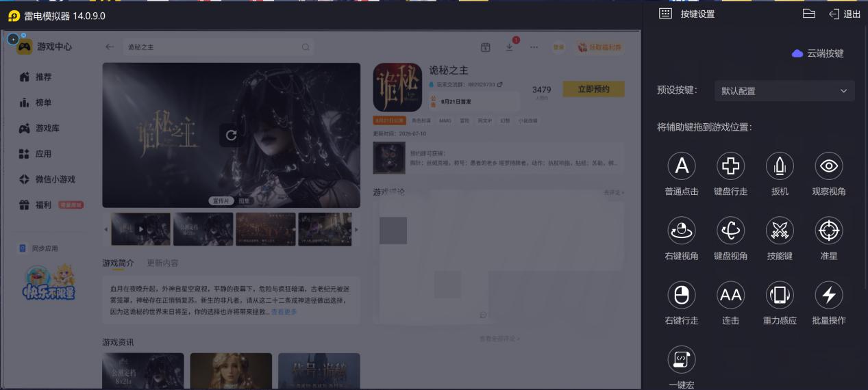Click 查看更多 link in description
This screenshot has width=868, height=390.
(284, 311)
